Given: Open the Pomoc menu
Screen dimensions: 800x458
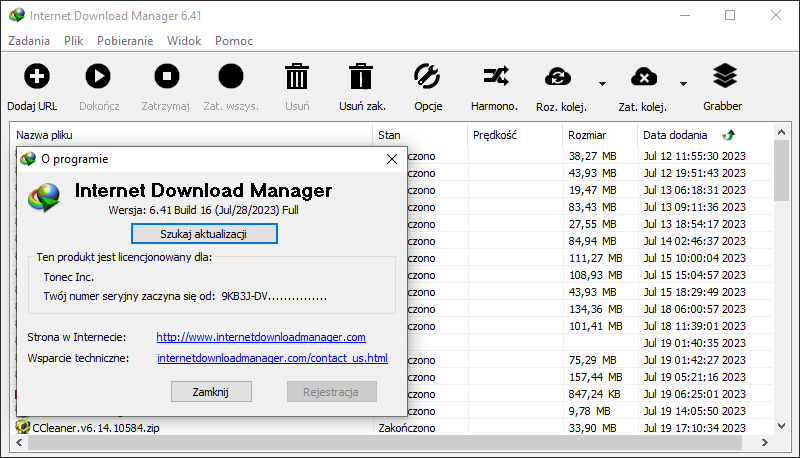Looking at the screenshot, I should coord(234,41).
